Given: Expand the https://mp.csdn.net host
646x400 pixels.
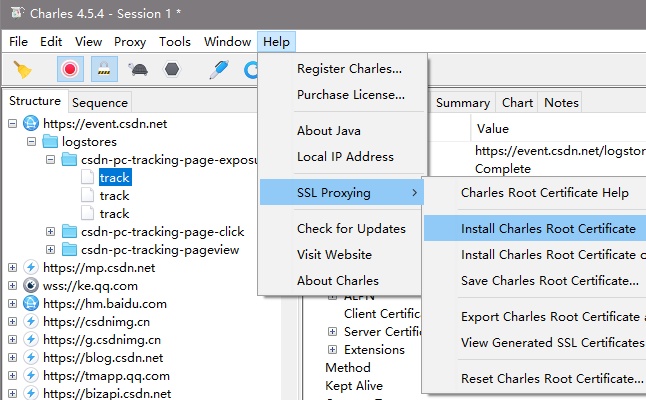Looking at the screenshot, I should point(12,267).
